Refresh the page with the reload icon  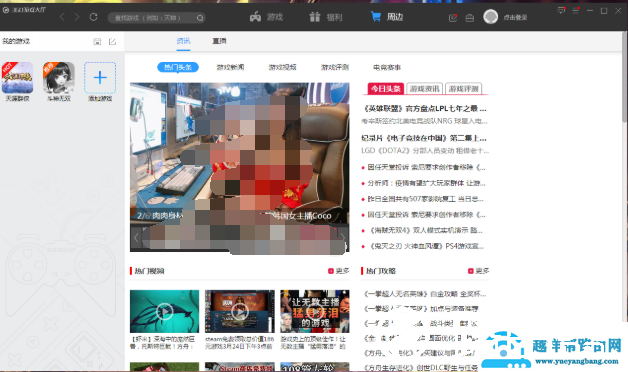[93, 17]
